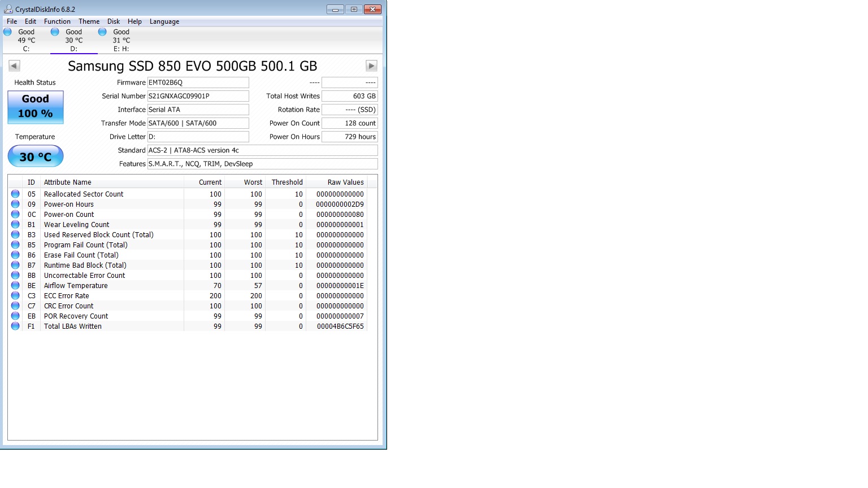
Task: Select the POR Recovery Count attribute name
Action: pyautogui.click(x=76, y=316)
